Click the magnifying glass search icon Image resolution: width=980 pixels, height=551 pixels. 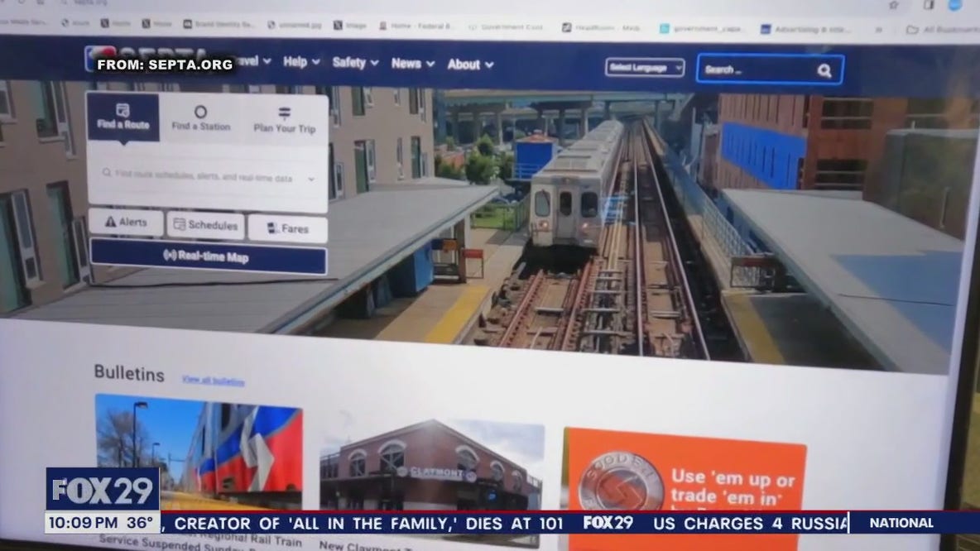coord(824,70)
